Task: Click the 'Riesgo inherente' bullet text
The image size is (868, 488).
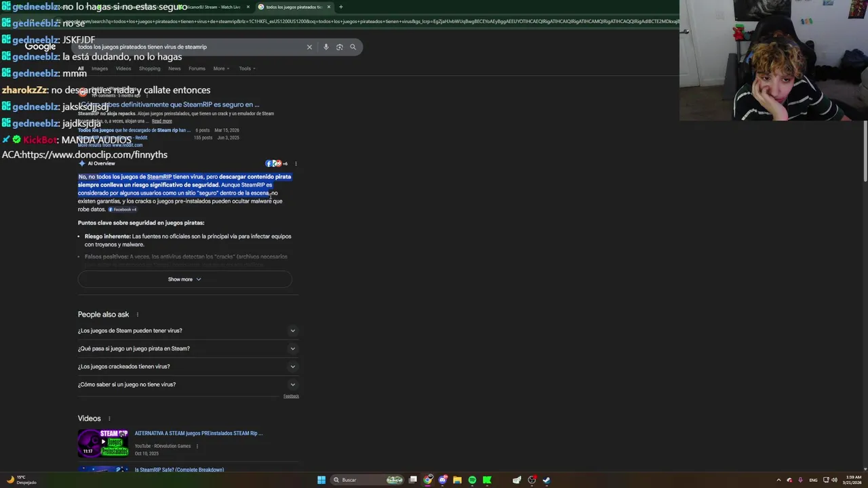Action: [188, 241]
